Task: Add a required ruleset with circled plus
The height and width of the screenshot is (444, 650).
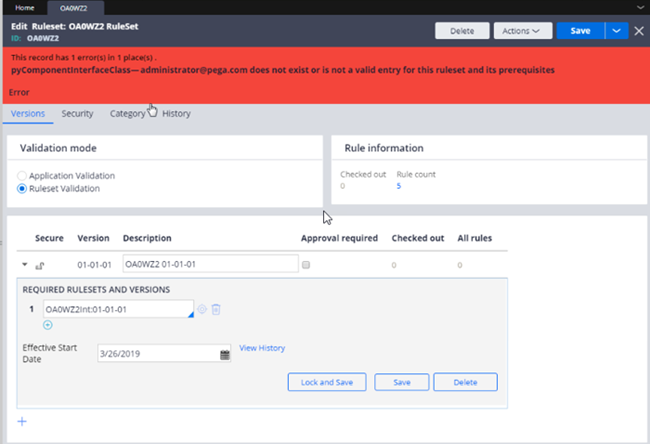Action: click(49, 326)
